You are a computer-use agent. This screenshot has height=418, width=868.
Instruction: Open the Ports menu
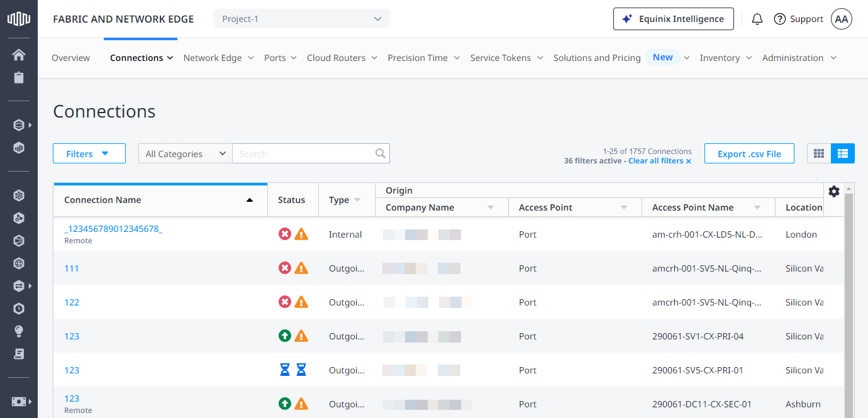pyautogui.click(x=281, y=58)
